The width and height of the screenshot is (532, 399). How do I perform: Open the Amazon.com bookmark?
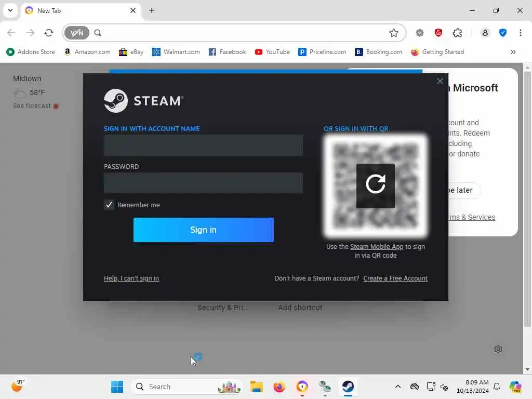tap(87, 52)
